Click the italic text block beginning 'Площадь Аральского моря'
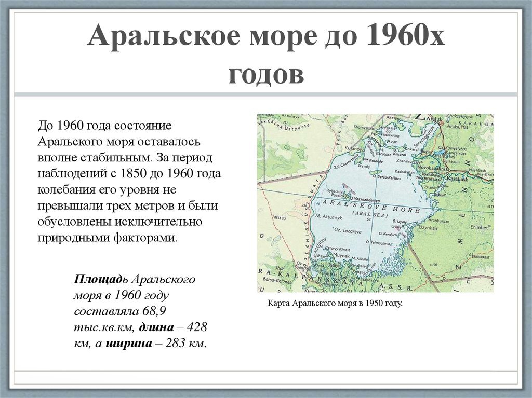This screenshot has height=398, width=532. coord(140,311)
